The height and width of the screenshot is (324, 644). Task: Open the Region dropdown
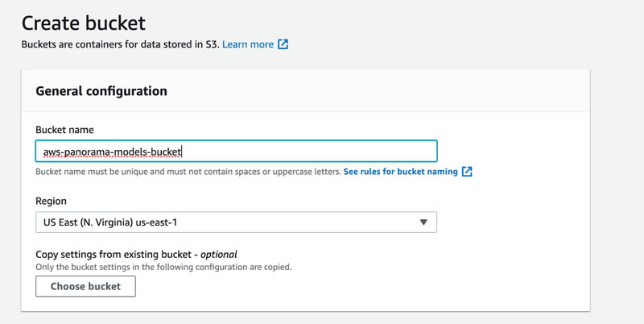[236, 222]
